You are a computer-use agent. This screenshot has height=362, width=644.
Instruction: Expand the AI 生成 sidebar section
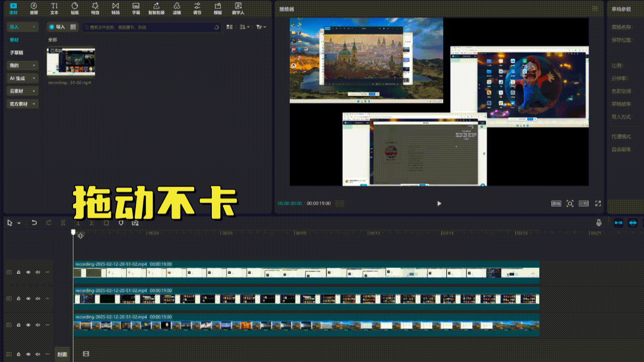point(23,78)
